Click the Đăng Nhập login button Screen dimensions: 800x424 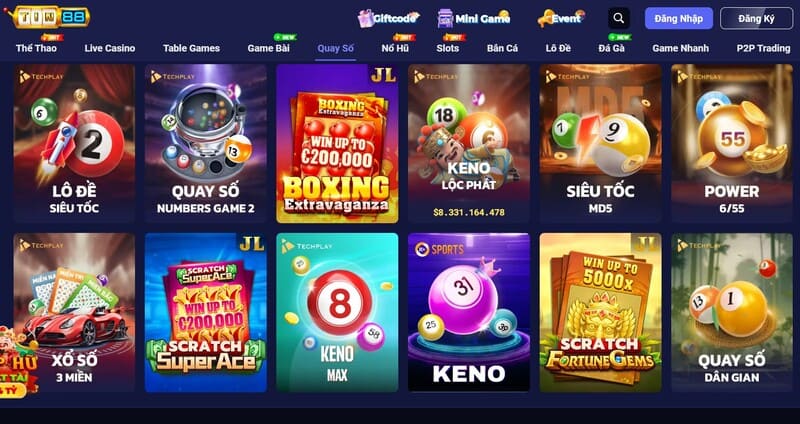tap(679, 18)
